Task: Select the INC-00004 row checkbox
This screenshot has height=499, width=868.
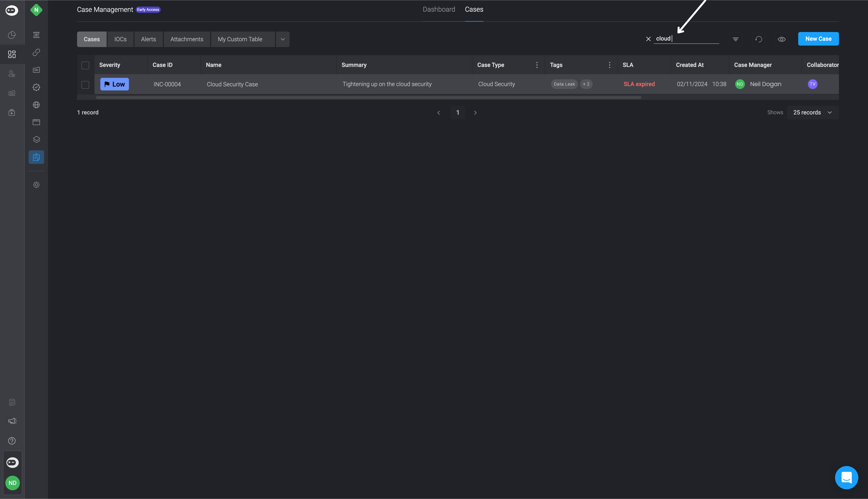Action: [x=85, y=84]
